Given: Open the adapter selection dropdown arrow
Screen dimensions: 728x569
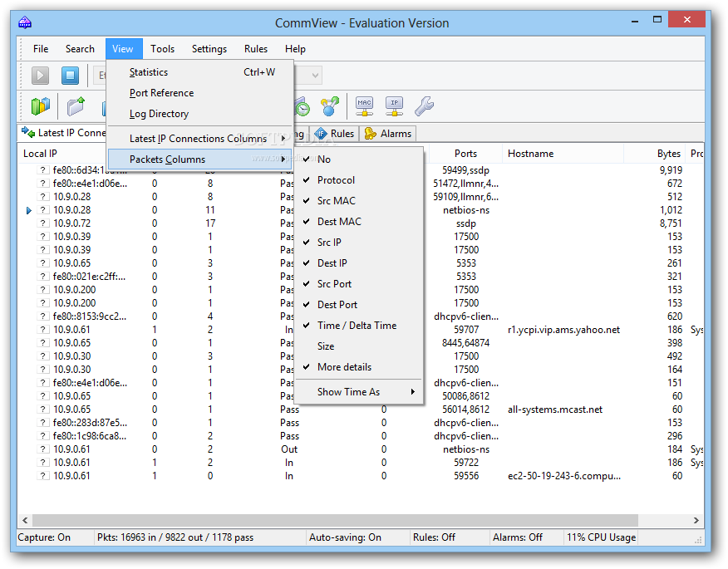Looking at the screenshot, I should click(315, 76).
